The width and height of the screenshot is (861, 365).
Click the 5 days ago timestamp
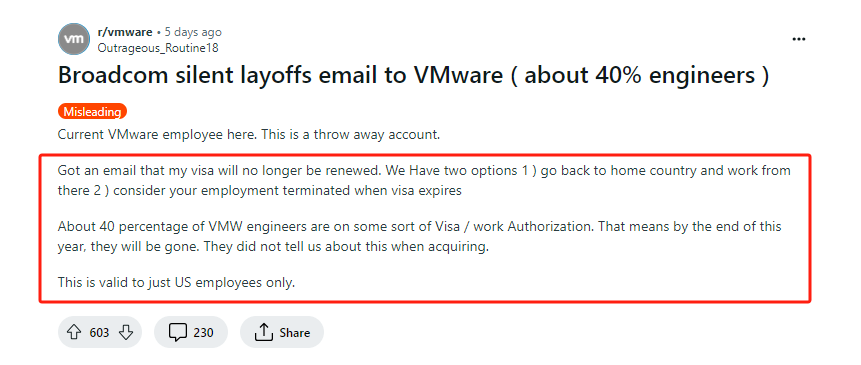click(193, 32)
